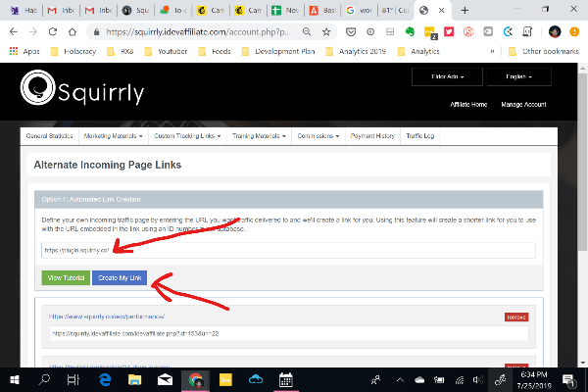Viewport: 588px width, 392px height.
Task: Click the green View Tutorial button
Action: [66, 277]
